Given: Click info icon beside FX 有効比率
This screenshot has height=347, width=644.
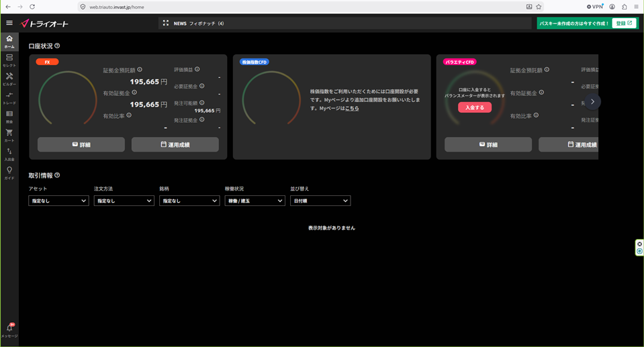Looking at the screenshot, I should 129,115.
